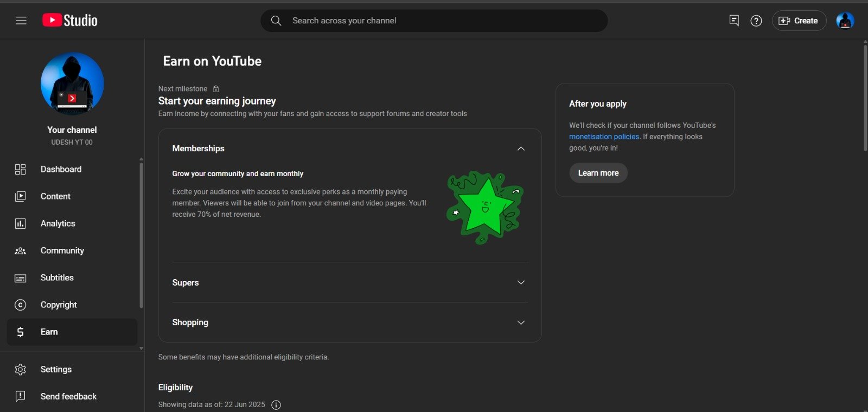Click the lock icon next to Next milestone
The image size is (868, 412).
[216, 89]
